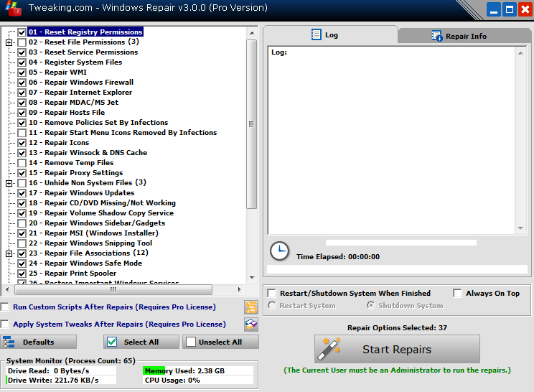This screenshot has width=534, height=392.
Task: Select 13 - Repair Winsock & DNS Cache
Action: 88,153
